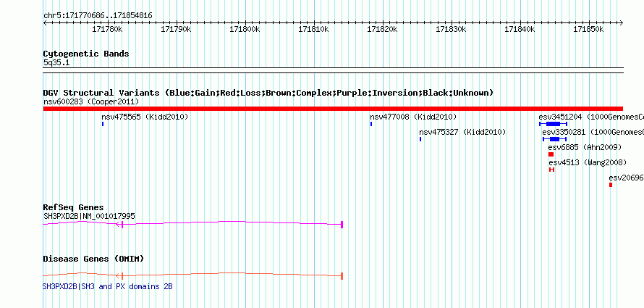Click the esv3451204 blue variant glyph
The height and width of the screenshot is (308, 644).
554,124
